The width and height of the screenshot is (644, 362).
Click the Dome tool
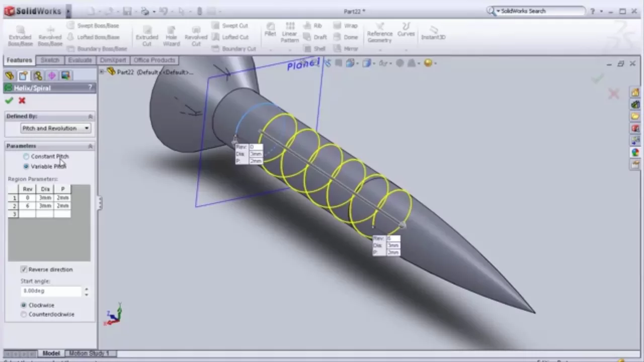point(346,37)
